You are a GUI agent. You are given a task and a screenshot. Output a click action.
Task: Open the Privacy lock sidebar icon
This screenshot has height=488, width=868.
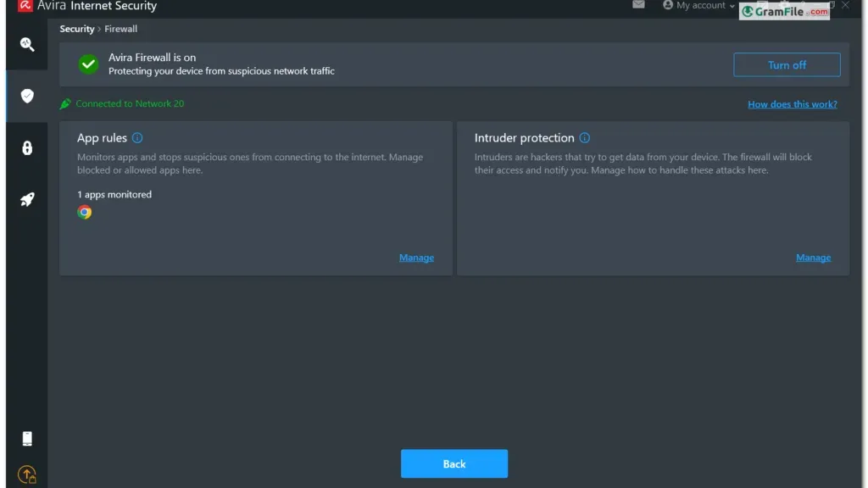coord(27,147)
